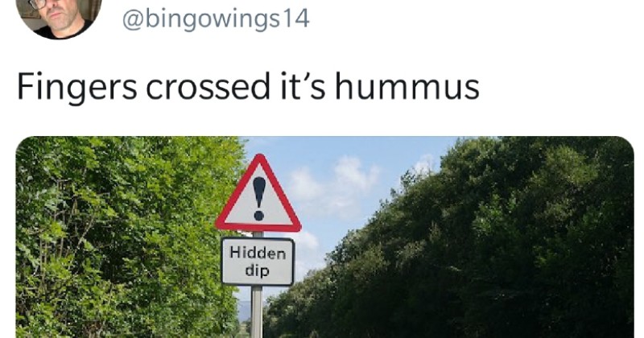
Task: Click the grey sign post below the plate
Action: click(x=257, y=311)
